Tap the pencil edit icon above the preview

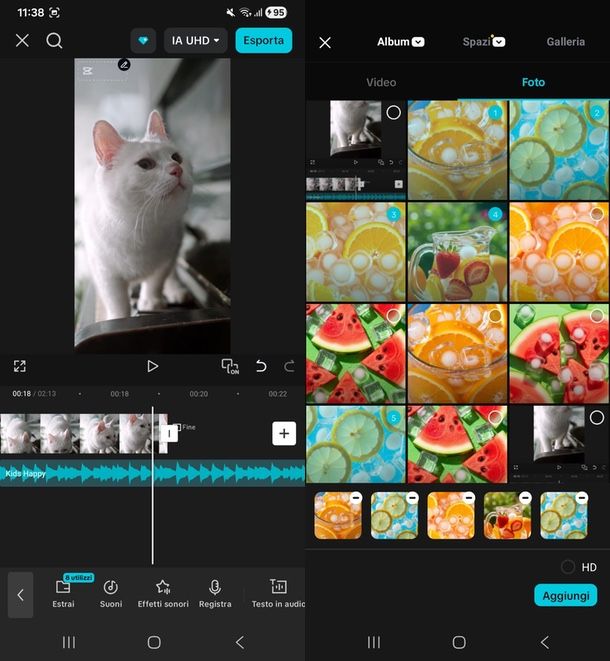click(x=124, y=65)
